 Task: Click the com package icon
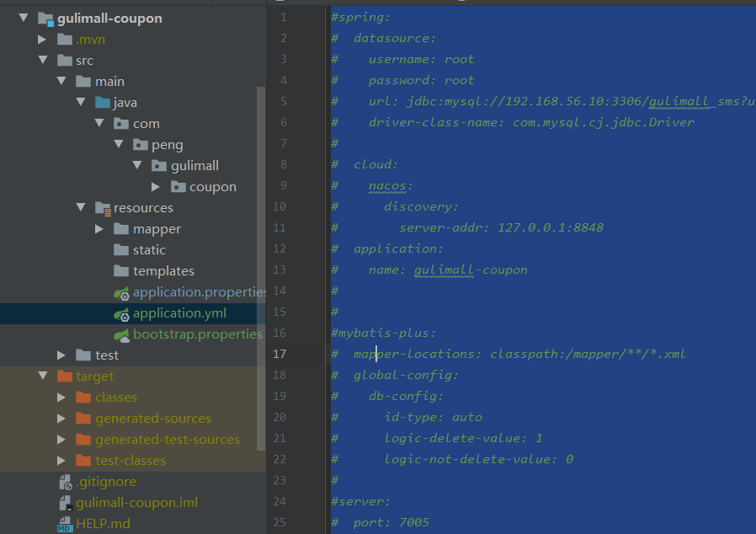121,124
